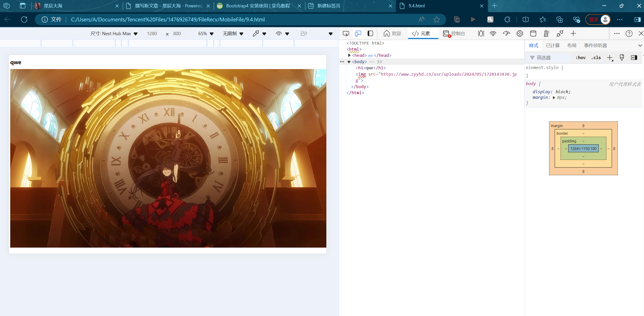Open the Lighthouse icon tool

(x=546, y=33)
